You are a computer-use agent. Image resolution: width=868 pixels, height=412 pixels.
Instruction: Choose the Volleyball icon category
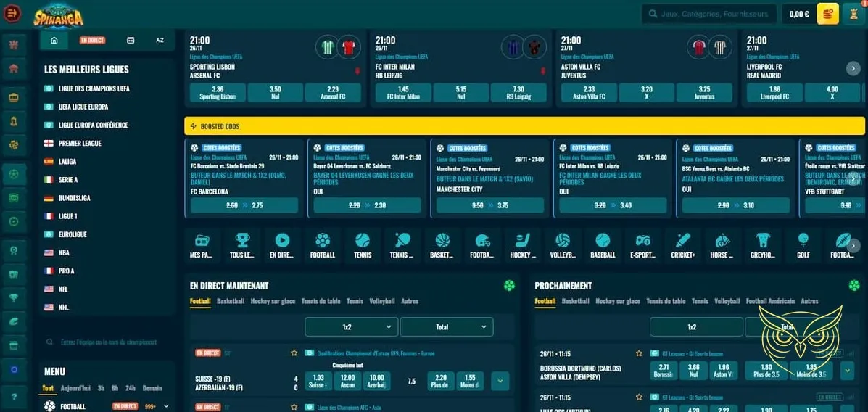tap(563, 246)
